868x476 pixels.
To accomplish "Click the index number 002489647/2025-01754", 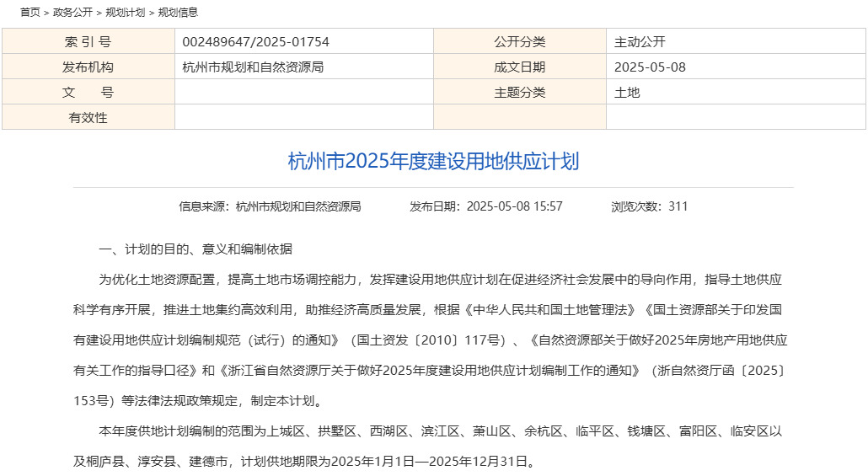I will 255,42.
